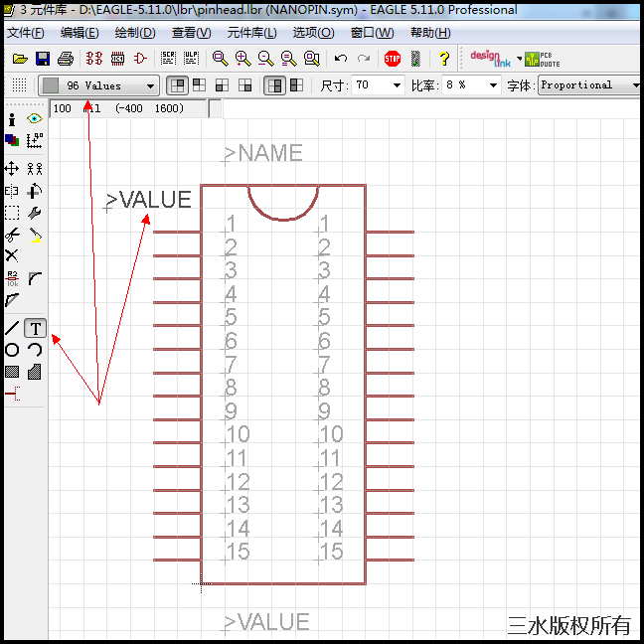Image resolution: width=644 pixels, height=644 pixels.
Task: Select the normal (non-mirrored) text toggle
Action: tap(274, 85)
